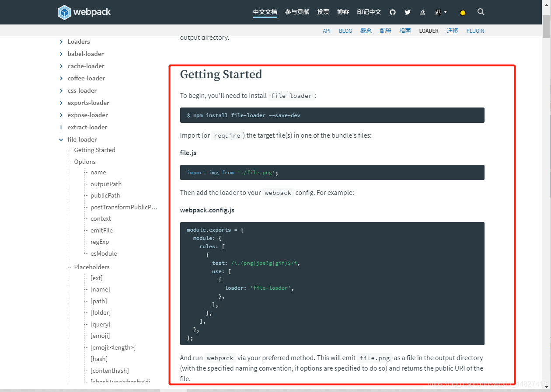Image resolution: width=551 pixels, height=392 pixels.
Task: Collapse the file-loader chevron
Action: (x=61, y=139)
